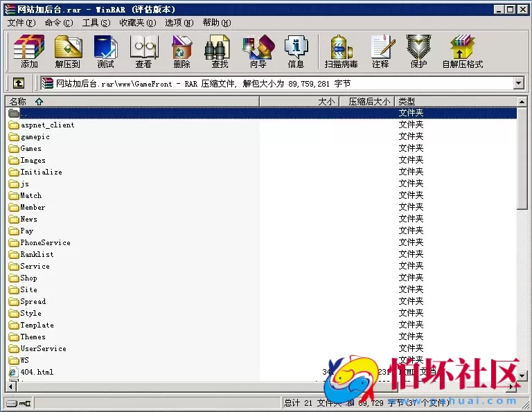Open the 向导 (Wizard) toolbar icon
This screenshot has height=412, width=532.
(x=258, y=51)
